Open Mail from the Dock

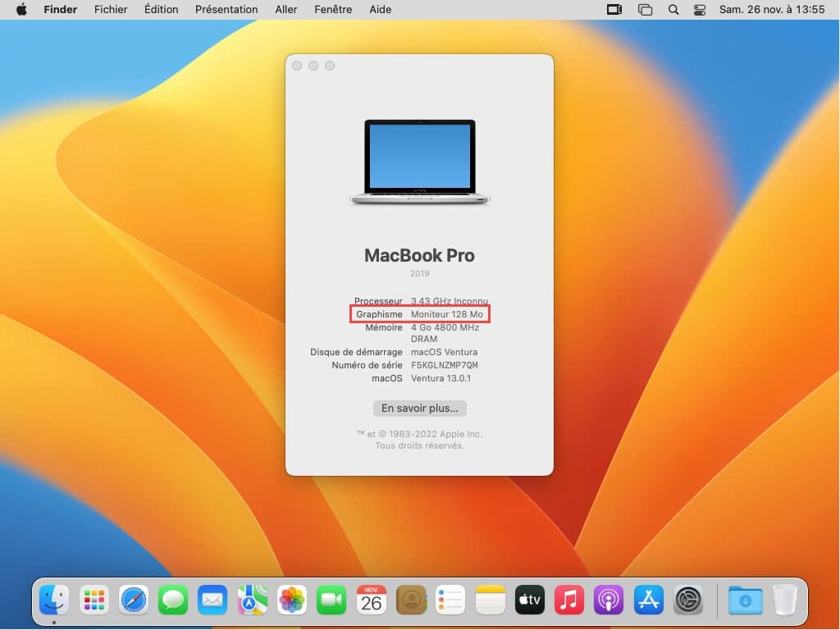212,600
